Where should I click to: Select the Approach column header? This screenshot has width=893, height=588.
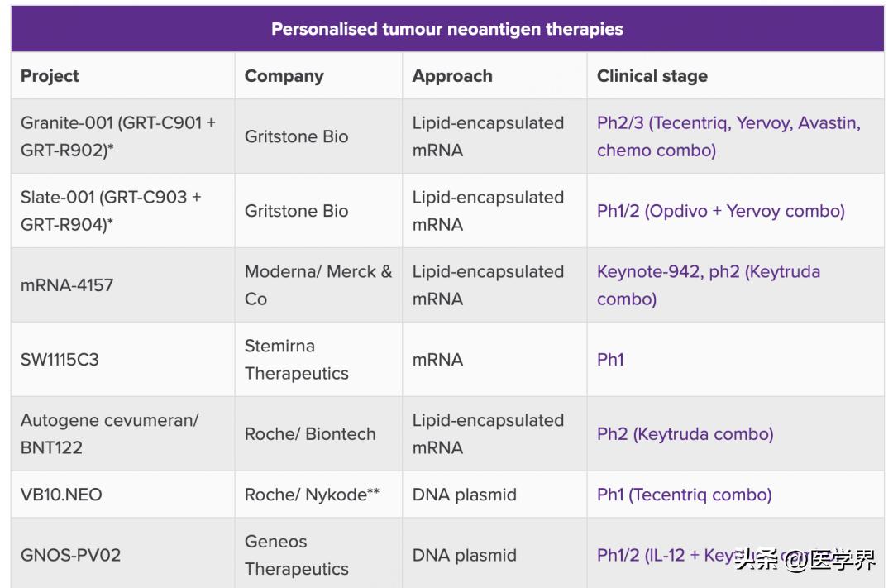pos(452,76)
